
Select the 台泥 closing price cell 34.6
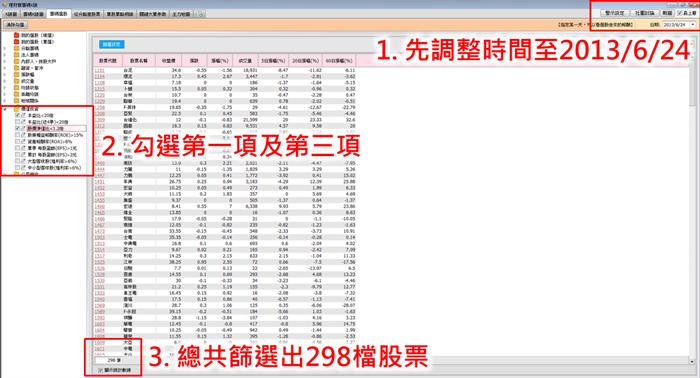(168, 71)
